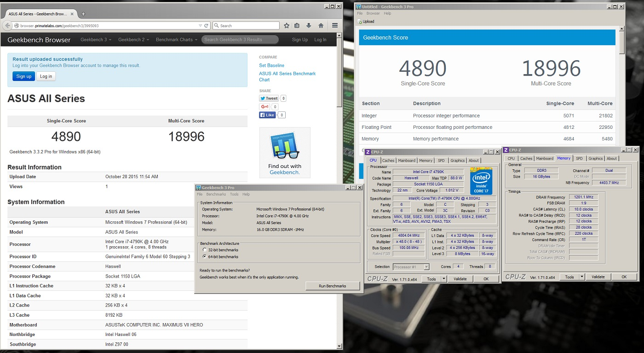The height and width of the screenshot is (353, 644).
Task: Click the Facebook Like button
Action: pyautogui.click(x=267, y=115)
